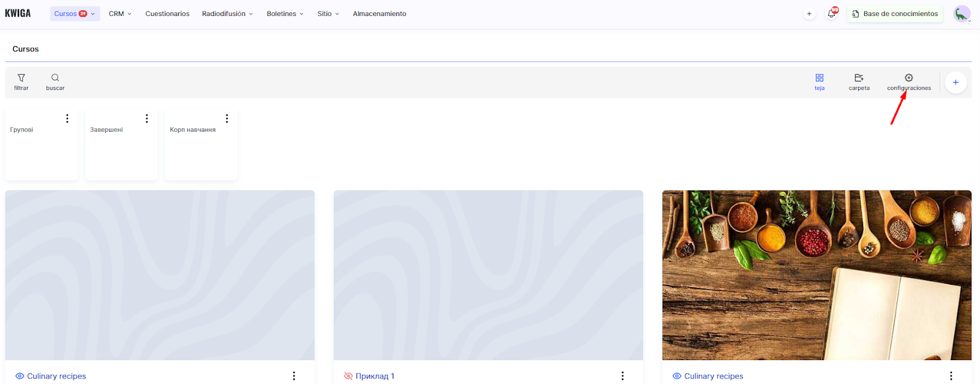Click the spices course cover thumbnail
The width and height of the screenshot is (980, 384).
(x=816, y=275)
